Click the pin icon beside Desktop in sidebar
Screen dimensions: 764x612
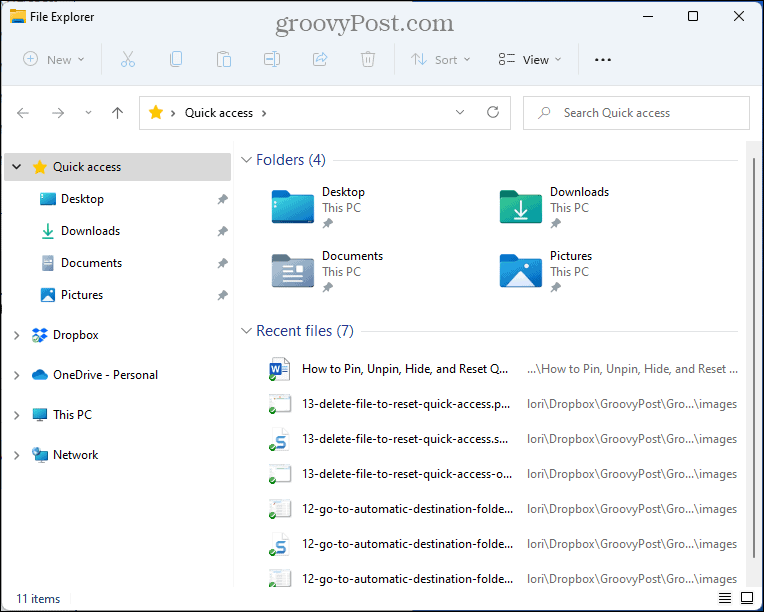222,199
